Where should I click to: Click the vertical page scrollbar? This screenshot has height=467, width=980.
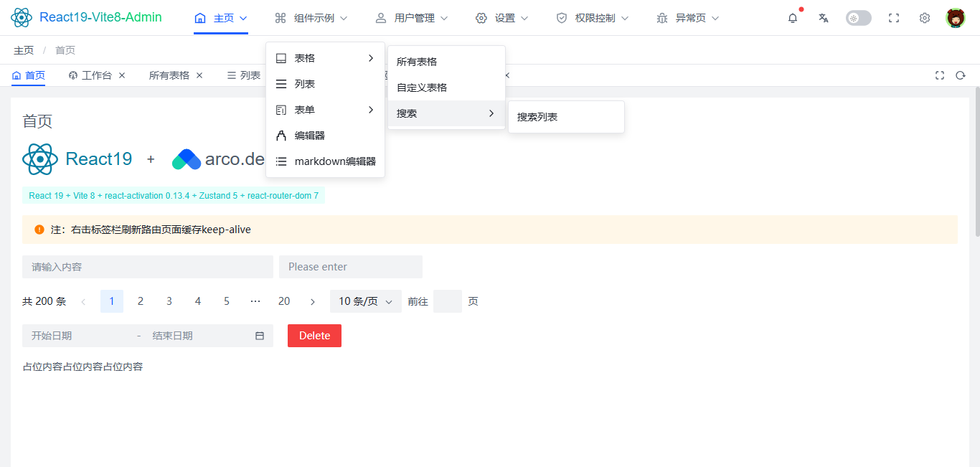pos(977,162)
